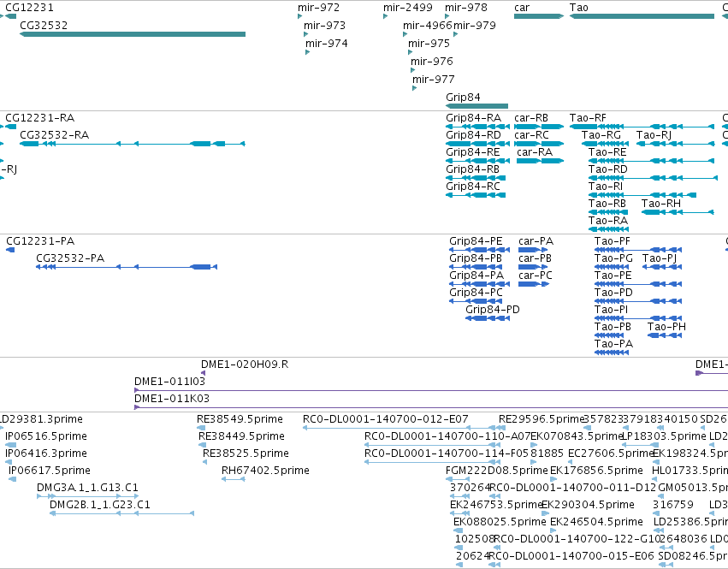This screenshot has height=569, width=728.
Task: Select protein CG12231-PA
Action: [x=10, y=250]
